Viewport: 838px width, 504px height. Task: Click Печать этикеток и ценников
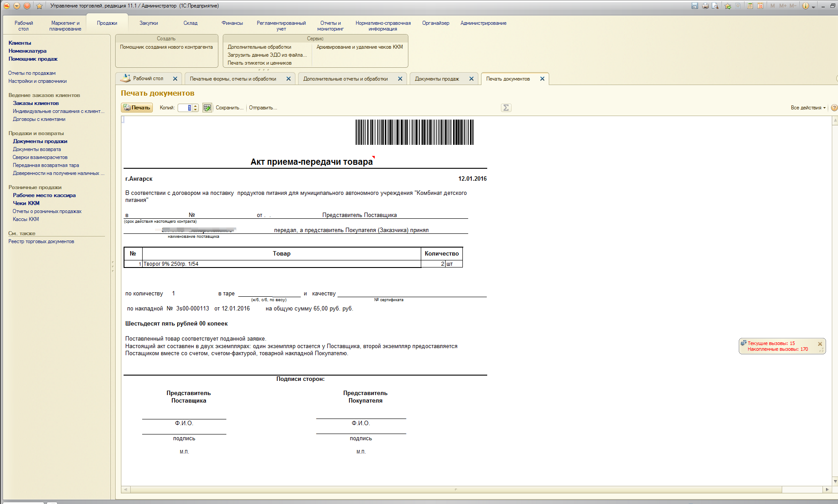point(260,63)
